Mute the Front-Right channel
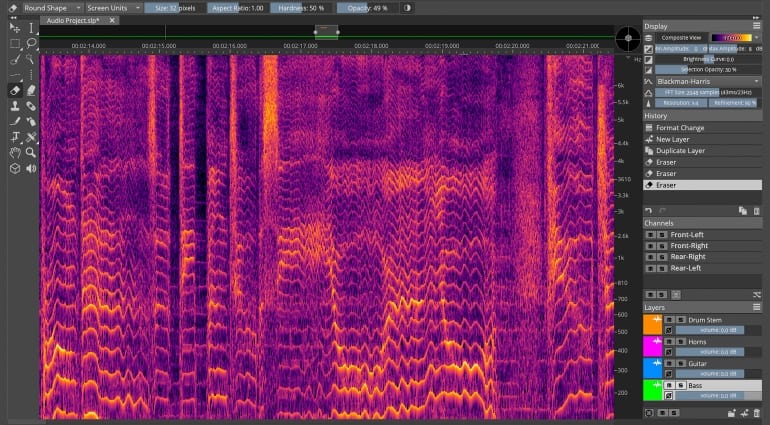The image size is (770, 425). [x=651, y=246]
